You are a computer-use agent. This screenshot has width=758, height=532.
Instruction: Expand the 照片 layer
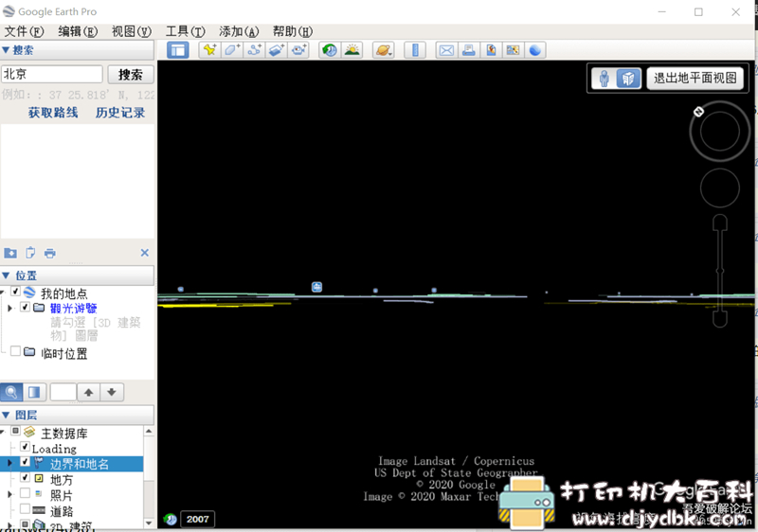click(9, 494)
